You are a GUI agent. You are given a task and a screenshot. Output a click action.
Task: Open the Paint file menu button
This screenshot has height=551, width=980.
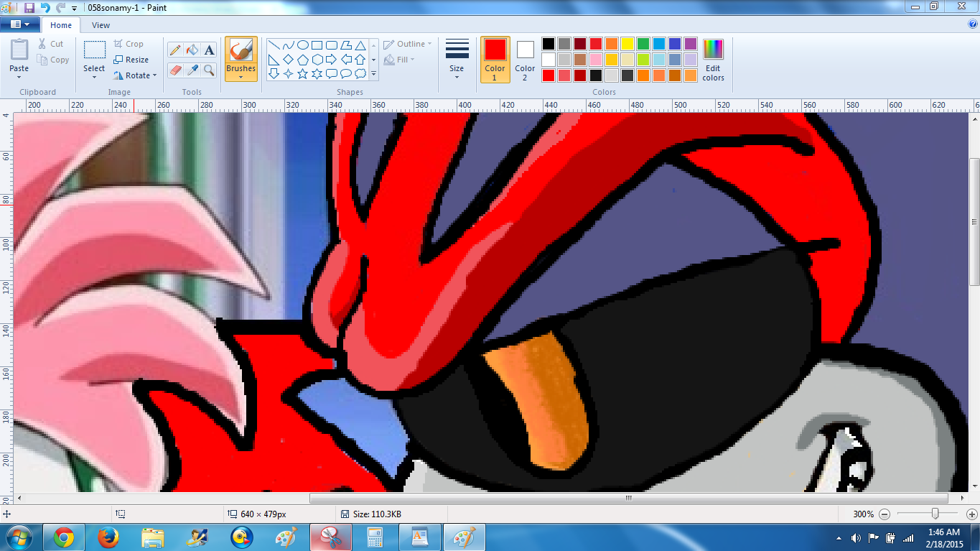(20, 24)
